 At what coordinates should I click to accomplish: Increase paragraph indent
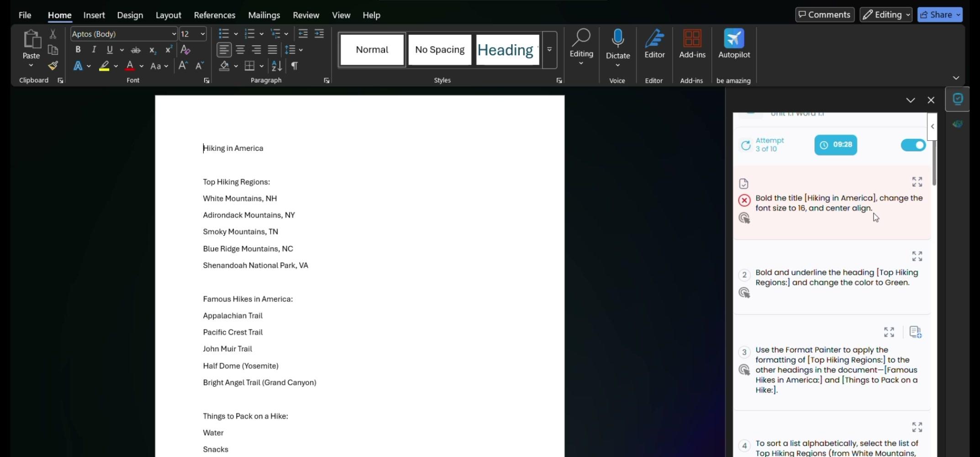pos(319,33)
